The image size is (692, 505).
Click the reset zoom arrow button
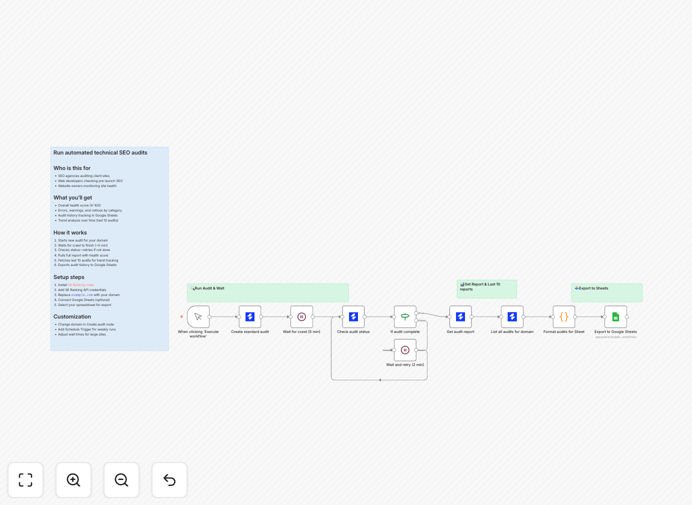pos(169,480)
